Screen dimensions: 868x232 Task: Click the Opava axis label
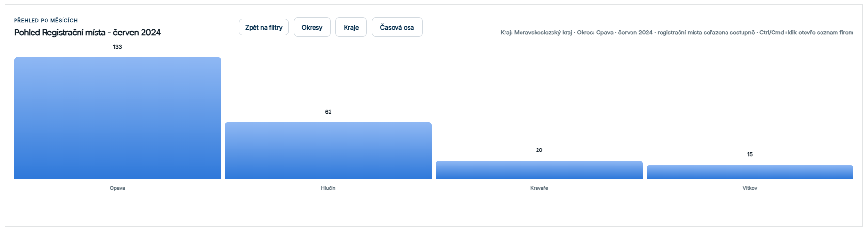click(x=117, y=188)
